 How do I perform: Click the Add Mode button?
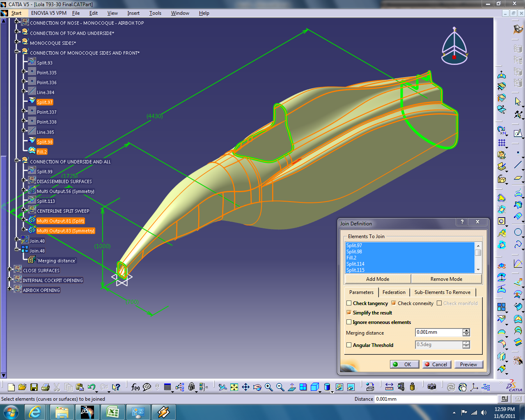pyautogui.click(x=378, y=279)
